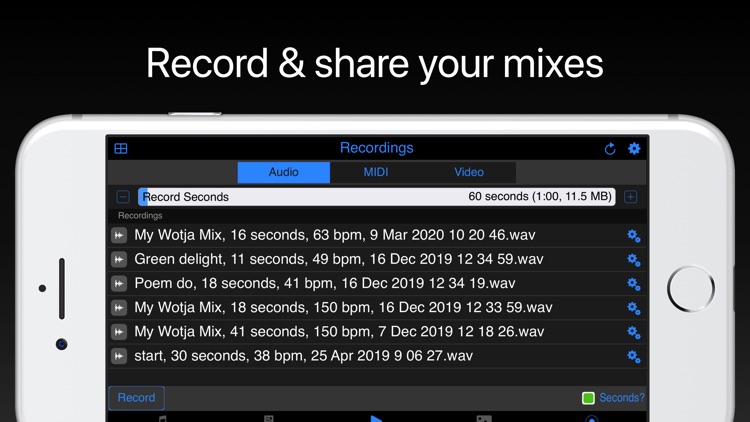
Task: Switch to the MIDI tab
Action: tap(376, 172)
